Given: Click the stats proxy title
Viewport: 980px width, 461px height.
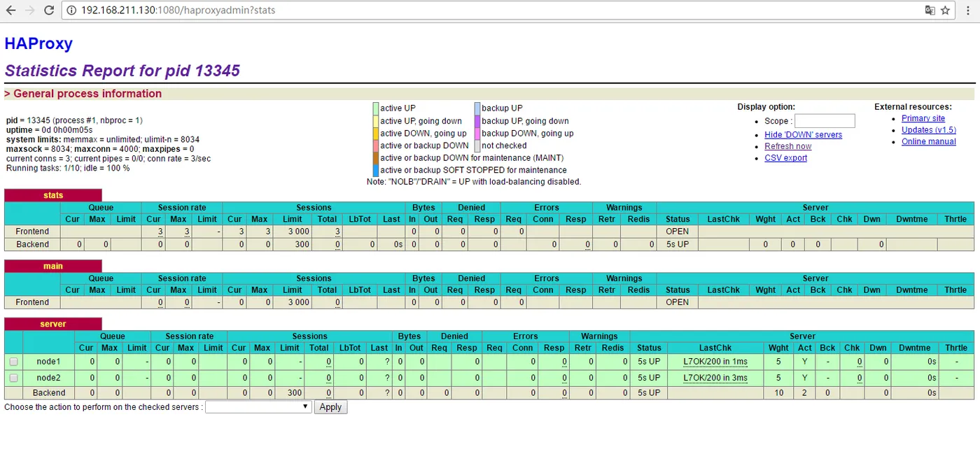Looking at the screenshot, I should pos(53,195).
